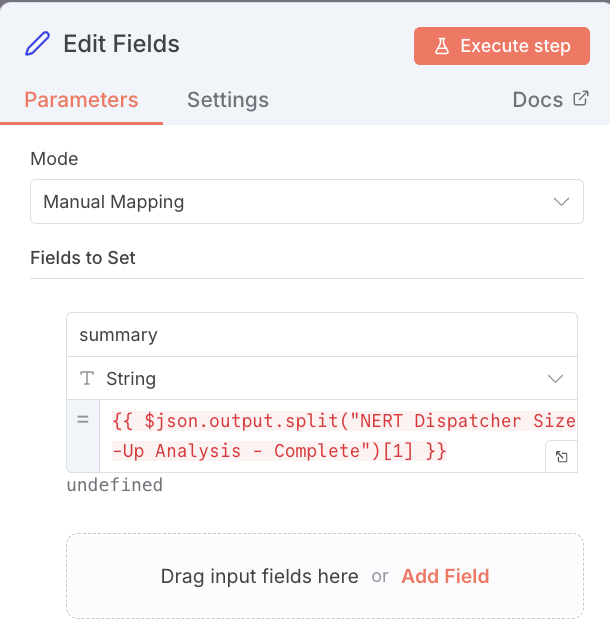This screenshot has width=610, height=632.
Task: Expand the String type chevron
Action: (x=556, y=379)
